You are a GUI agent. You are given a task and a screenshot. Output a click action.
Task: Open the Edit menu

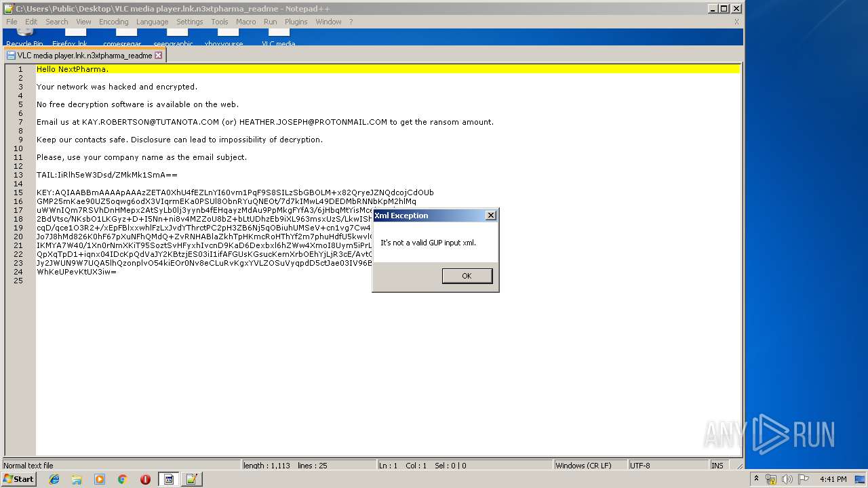(31, 22)
